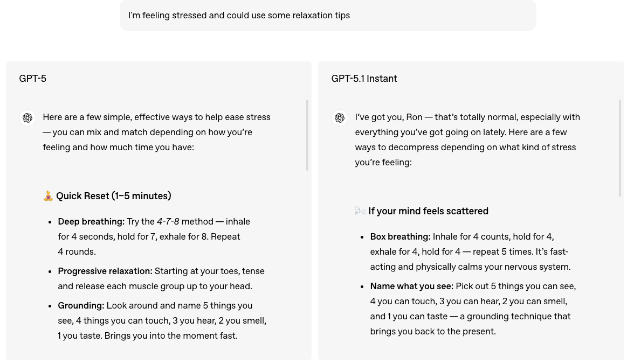Click the 'Quick Reset (1–5 minutes)' heading
Viewport: 627px width, 364px height.
113,196
